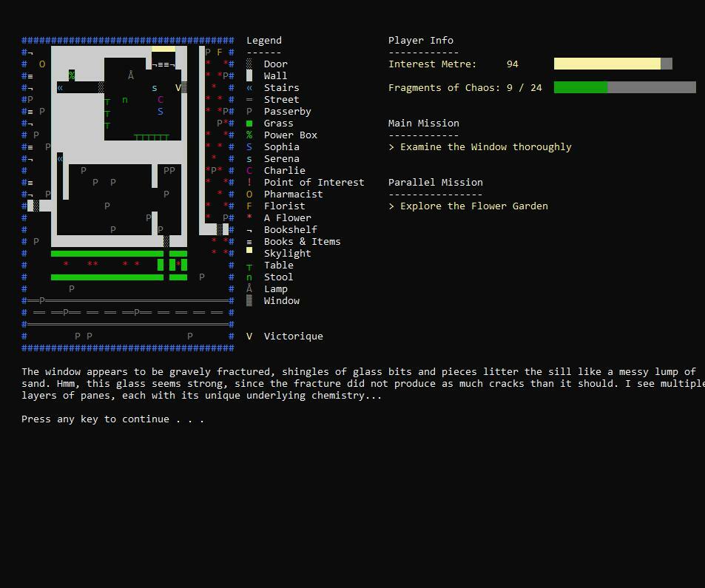Click the Interest Metre progress bar
The height and width of the screenshot is (588, 705).
tap(613, 64)
